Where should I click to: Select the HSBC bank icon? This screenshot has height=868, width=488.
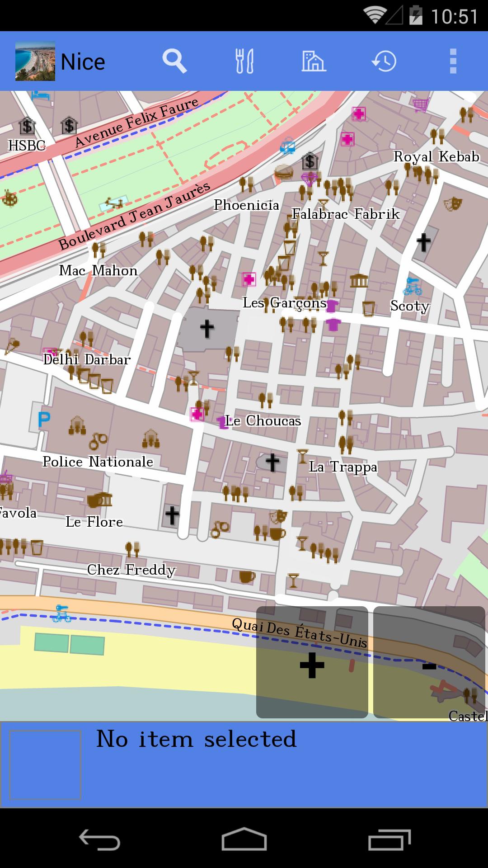[x=27, y=126]
